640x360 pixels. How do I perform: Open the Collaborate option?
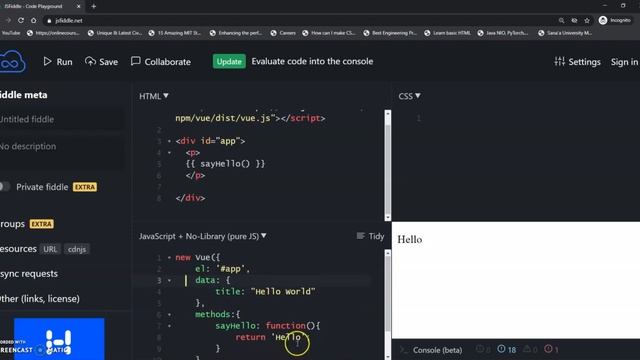pos(161,62)
